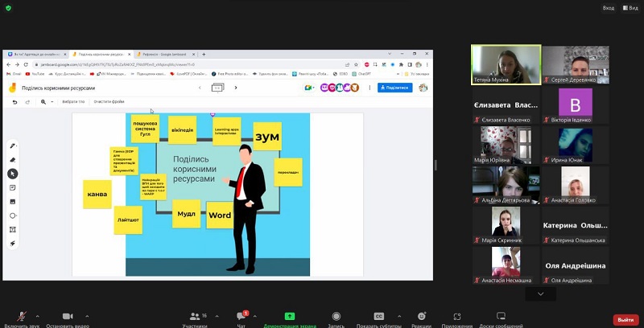Bookmark this page with star icon
Image resolution: width=644 pixels, height=328 pixels.
pyautogui.click(x=356, y=65)
